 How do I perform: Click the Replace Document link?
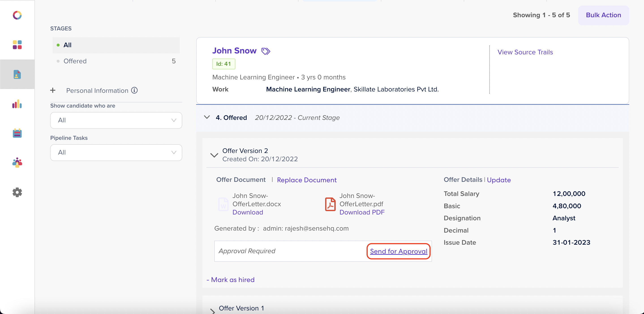click(x=307, y=180)
